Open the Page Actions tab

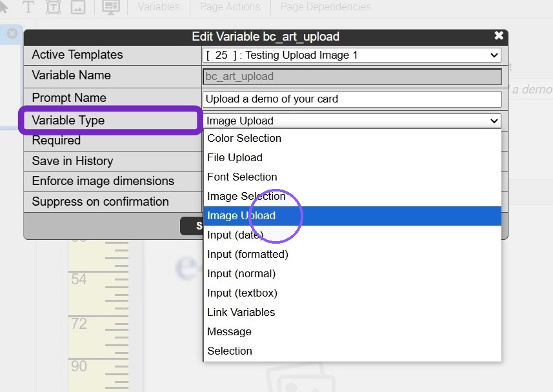pos(230,6)
